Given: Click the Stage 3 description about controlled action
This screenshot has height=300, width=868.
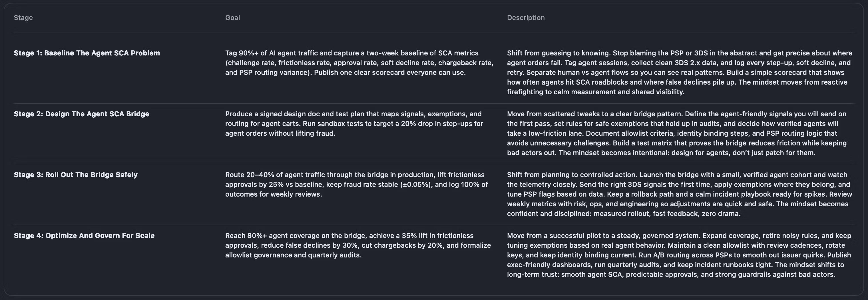Looking at the screenshot, I should (x=679, y=194).
